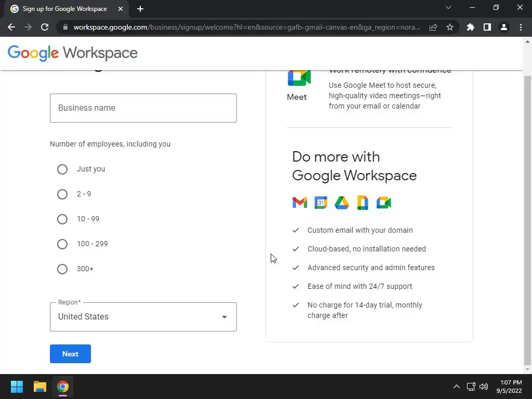Viewport: 532px width, 399px height.
Task: Go back using the browser back arrow
Action: point(11,27)
